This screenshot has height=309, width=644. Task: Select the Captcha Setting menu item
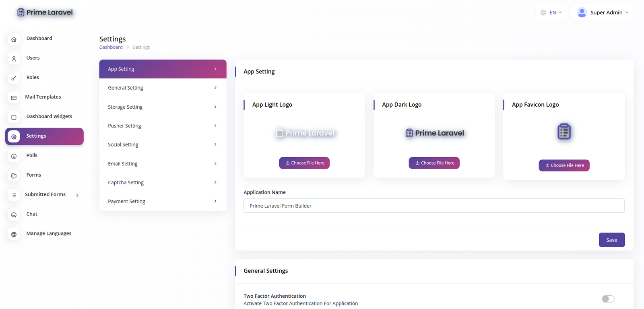coord(163,182)
